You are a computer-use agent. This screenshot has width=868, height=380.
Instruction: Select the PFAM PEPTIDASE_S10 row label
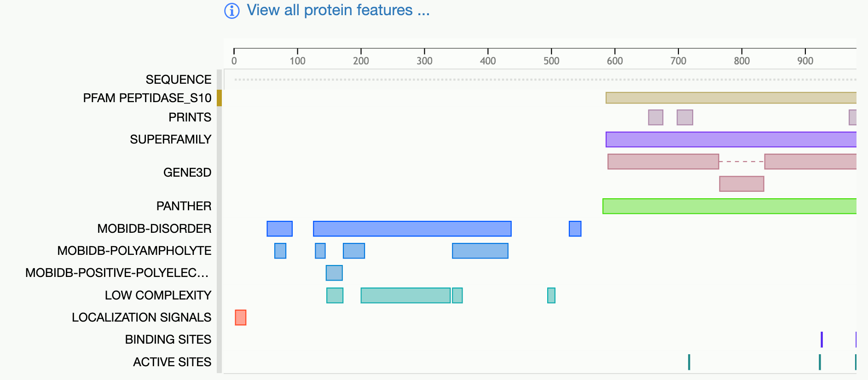coord(147,98)
